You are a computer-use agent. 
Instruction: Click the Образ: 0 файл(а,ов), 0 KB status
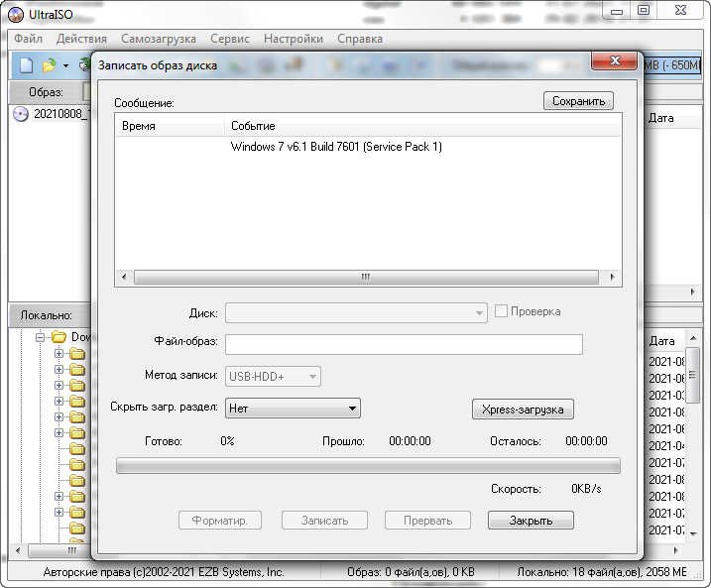(411, 572)
